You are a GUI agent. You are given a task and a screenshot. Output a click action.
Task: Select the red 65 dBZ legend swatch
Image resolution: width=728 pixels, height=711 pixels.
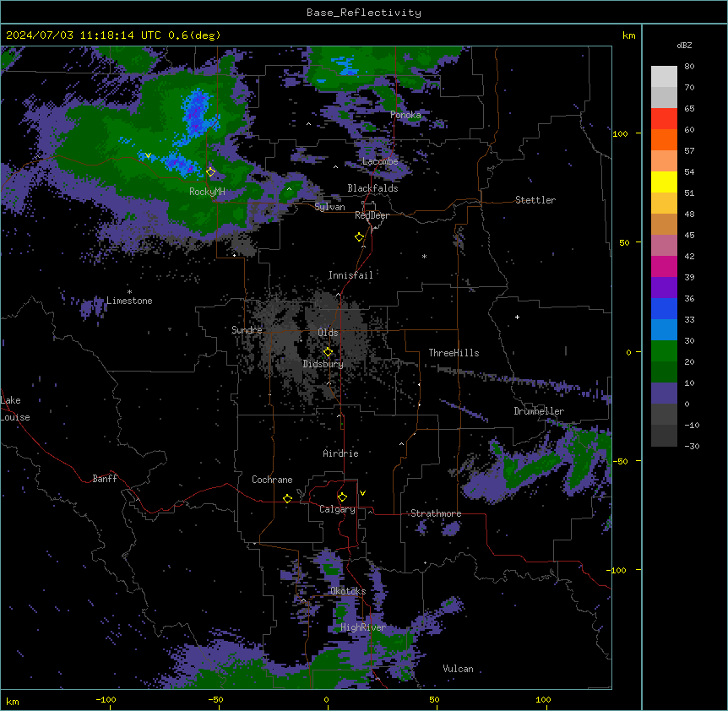[x=664, y=118]
